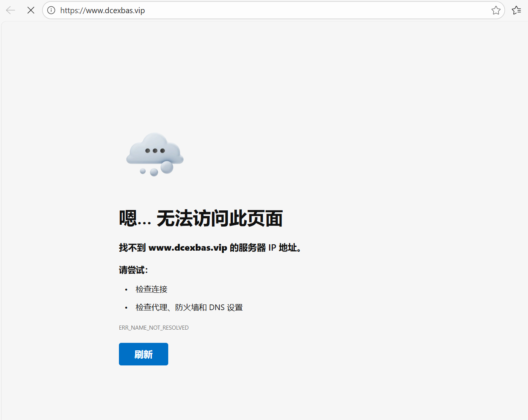Viewport: 528px width, 420px height.
Task: Add this page to favorites star
Action: tap(496, 10)
